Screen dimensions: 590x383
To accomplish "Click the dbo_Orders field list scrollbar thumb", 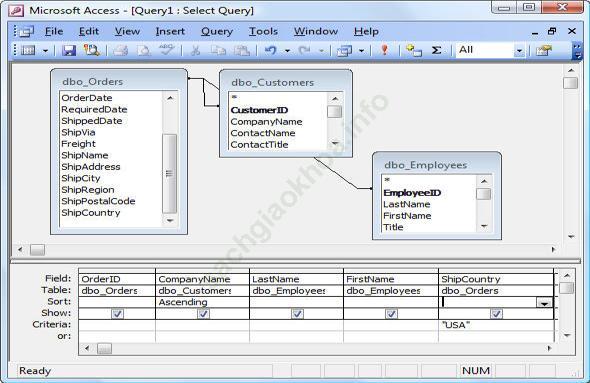I will click(x=169, y=173).
